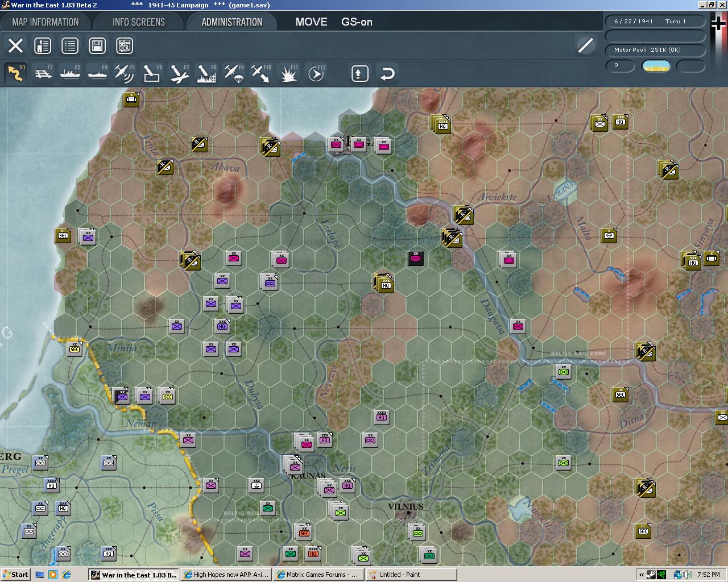Select the F9 air transport mode icon
The width and height of the screenshot is (728, 582).
coord(234,73)
